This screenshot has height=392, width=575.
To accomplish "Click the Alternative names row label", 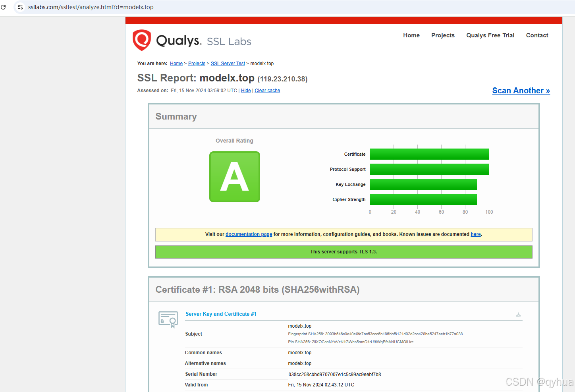I will click(x=205, y=363).
